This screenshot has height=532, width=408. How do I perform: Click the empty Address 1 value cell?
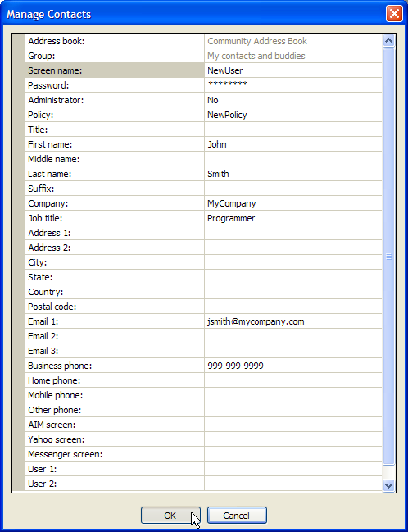tap(293, 233)
